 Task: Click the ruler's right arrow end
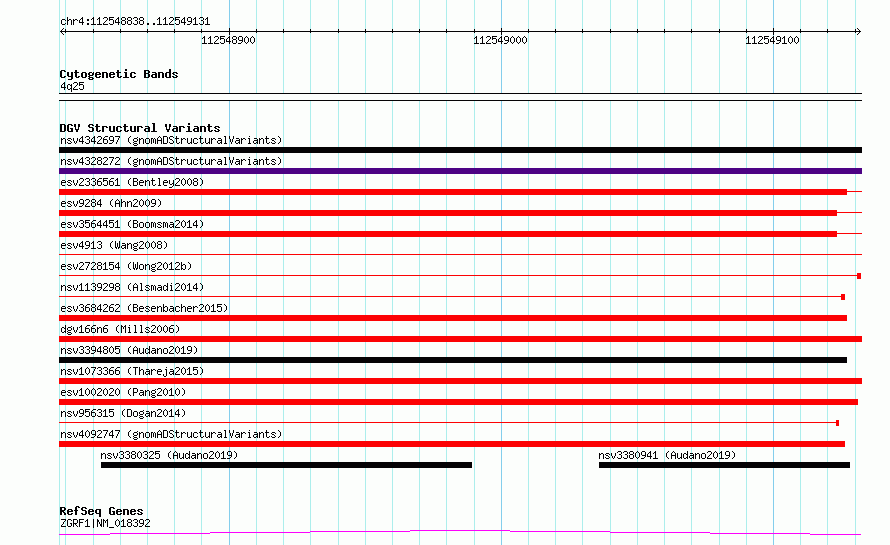(858, 31)
